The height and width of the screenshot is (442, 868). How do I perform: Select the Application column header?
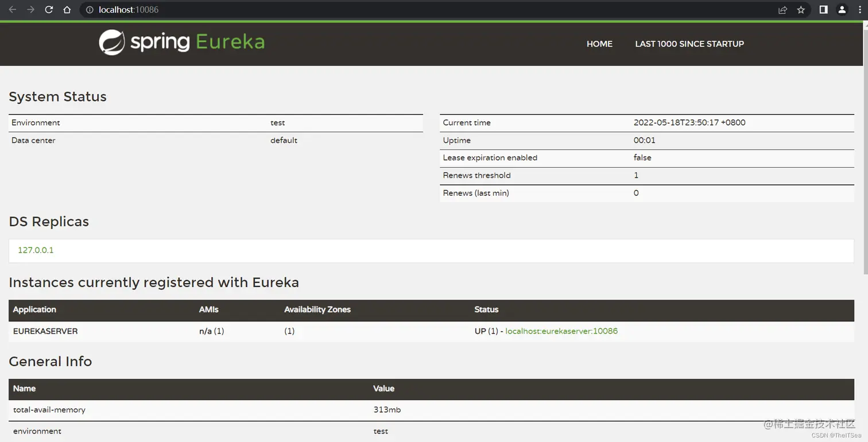pyautogui.click(x=34, y=309)
